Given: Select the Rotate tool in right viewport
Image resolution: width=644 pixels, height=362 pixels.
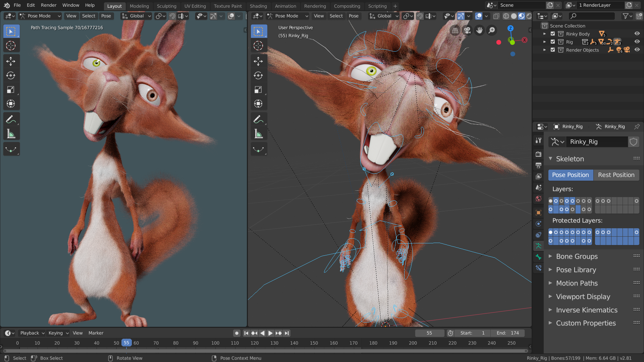Looking at the screenshot, I should click(x=258, y=75).
